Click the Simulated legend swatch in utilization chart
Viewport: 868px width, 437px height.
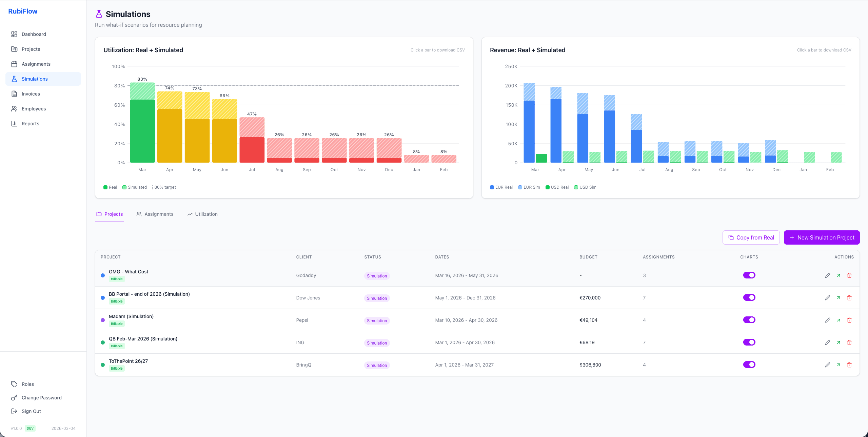coord(124,187)
